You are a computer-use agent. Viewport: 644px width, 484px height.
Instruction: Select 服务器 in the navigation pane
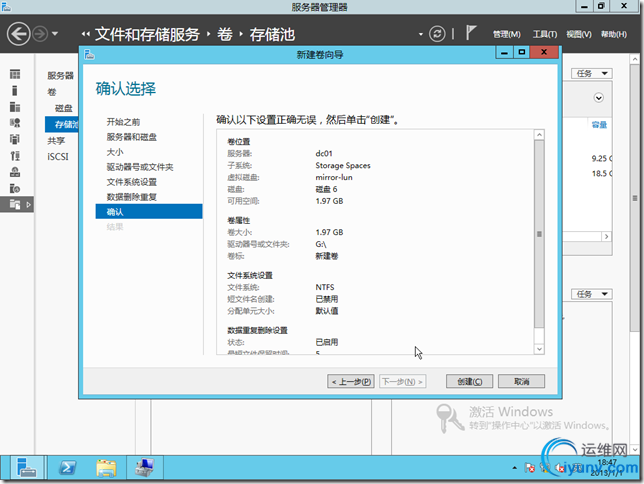pyautogui.click(x=60, y=76)
